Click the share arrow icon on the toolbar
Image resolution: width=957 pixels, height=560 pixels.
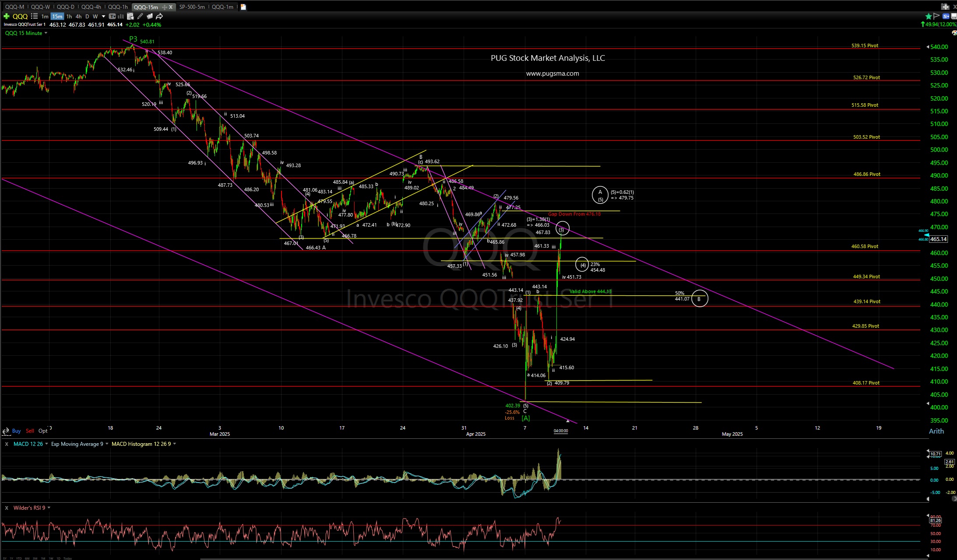pyautogui.click(x=159, y=16)
